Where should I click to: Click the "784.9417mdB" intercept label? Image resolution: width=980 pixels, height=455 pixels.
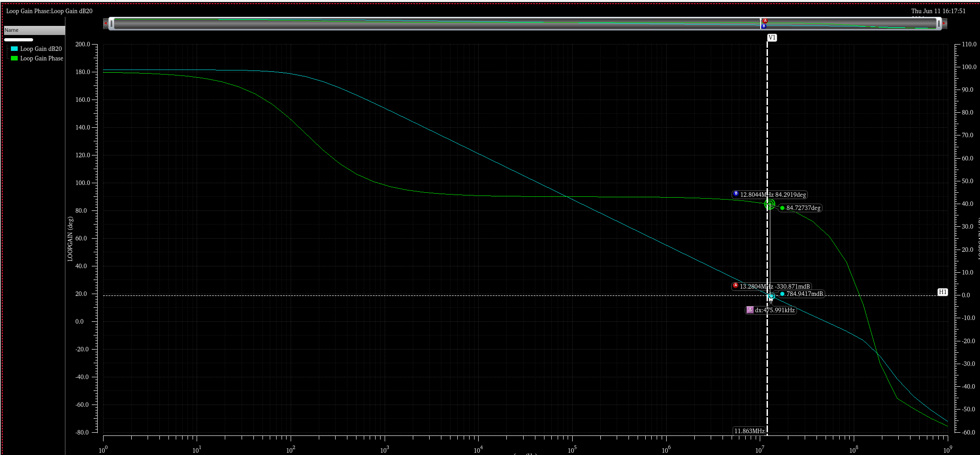(x=805, y=294)
